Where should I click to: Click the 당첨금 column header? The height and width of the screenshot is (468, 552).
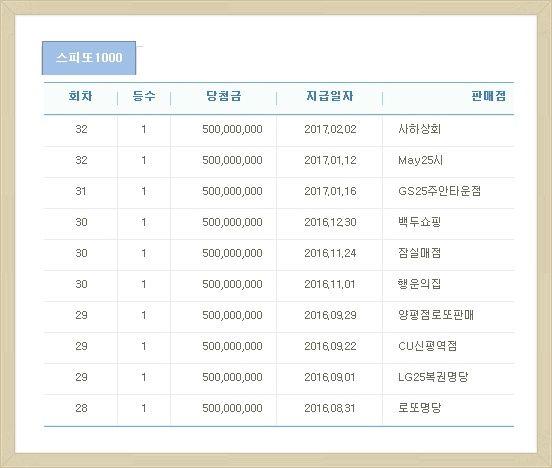[x=224, y=96]
